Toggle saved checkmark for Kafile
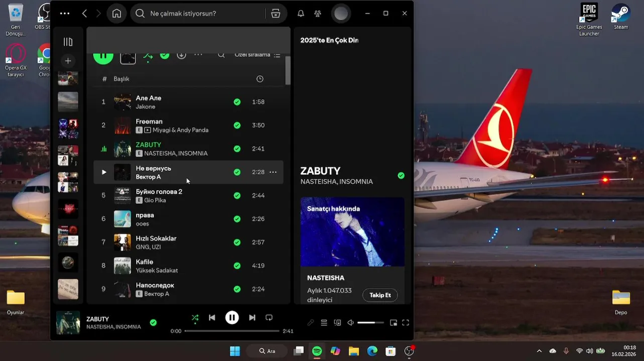The image size is (644, 361). (237, 266)
